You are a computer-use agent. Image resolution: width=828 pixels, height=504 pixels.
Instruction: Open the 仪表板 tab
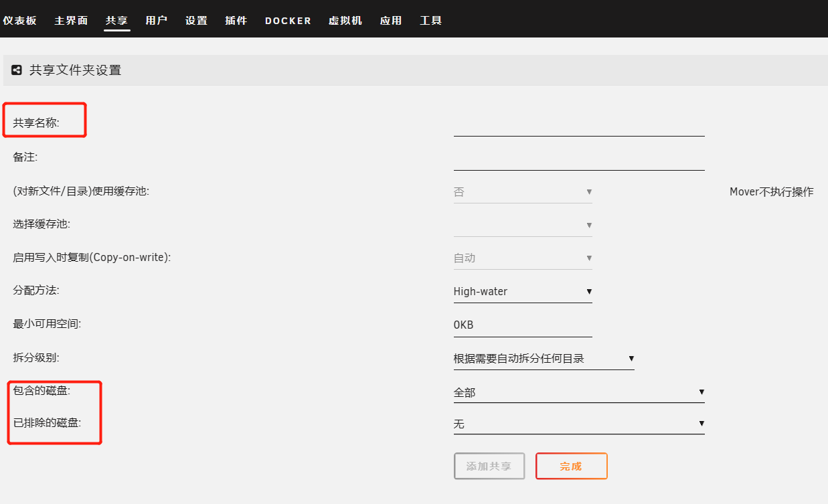(x=19, y=21)
